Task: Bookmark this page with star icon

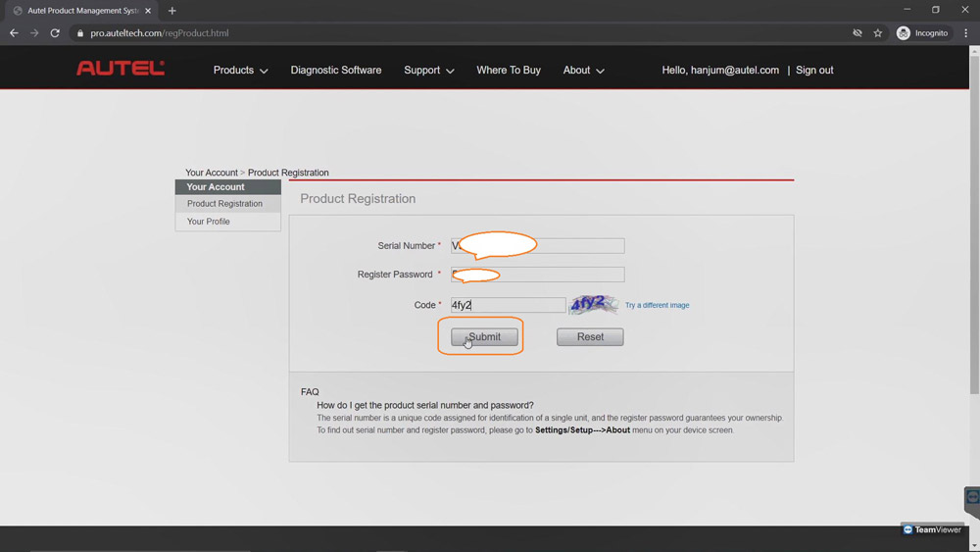Action: (x=877, y=33)
